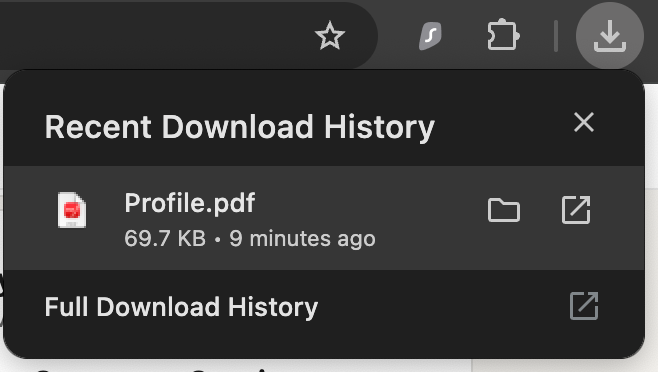Viewport: 658px width, 372px height.
Task: Show Profile.pdf in its folder
Action: pyautogui.click(x=504, y=210)
